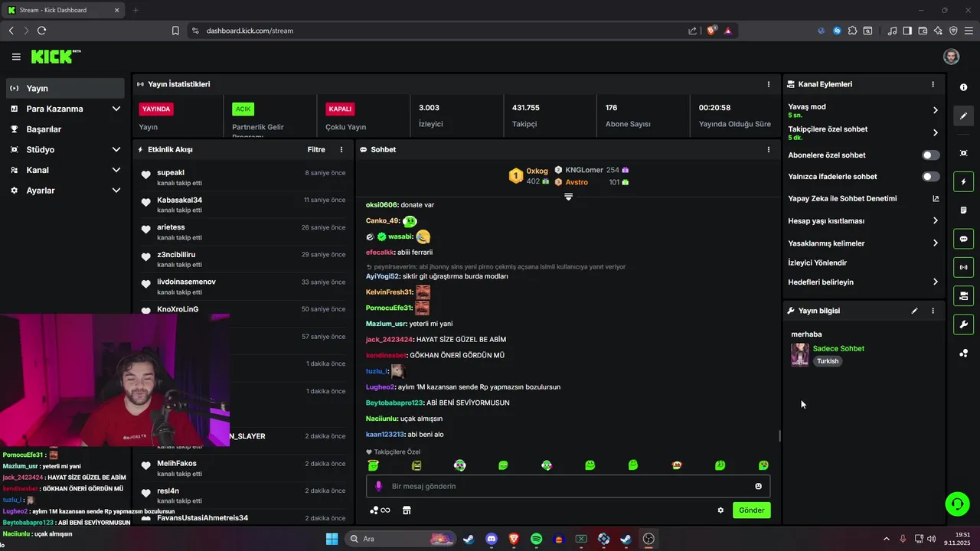This screenshot has width=980, height=551.
Task: Open the chat bubble icon in right sidebar
Action: pos(963,239)
